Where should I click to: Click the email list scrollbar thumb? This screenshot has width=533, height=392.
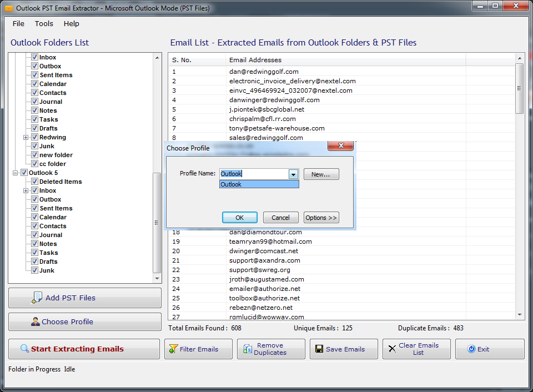pos(519,88)
